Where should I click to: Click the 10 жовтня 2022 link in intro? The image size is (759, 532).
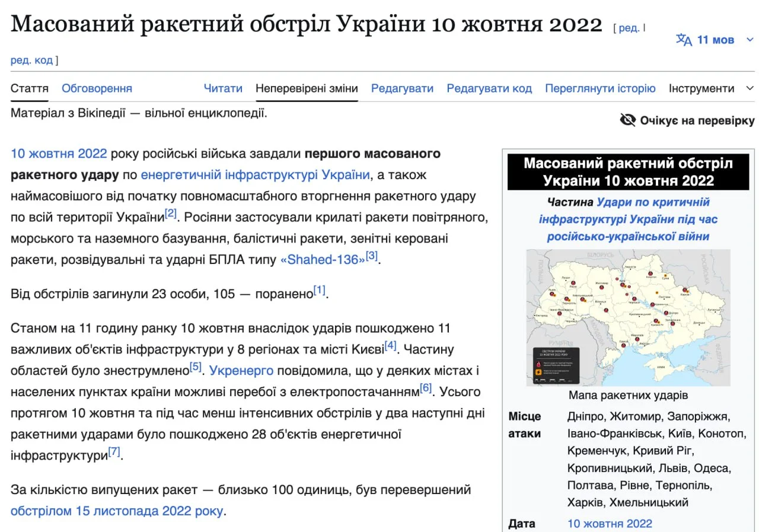59,154
